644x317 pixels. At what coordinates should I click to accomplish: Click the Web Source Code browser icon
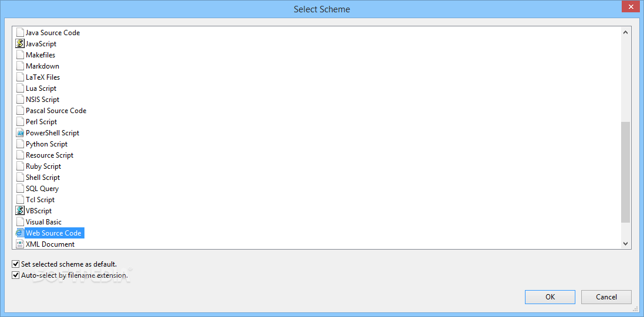pos(20,233)
